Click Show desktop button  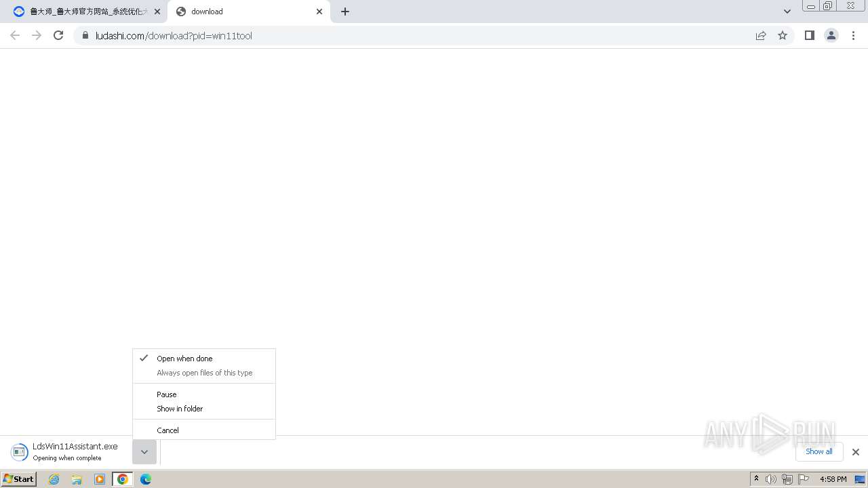point(860,479)
